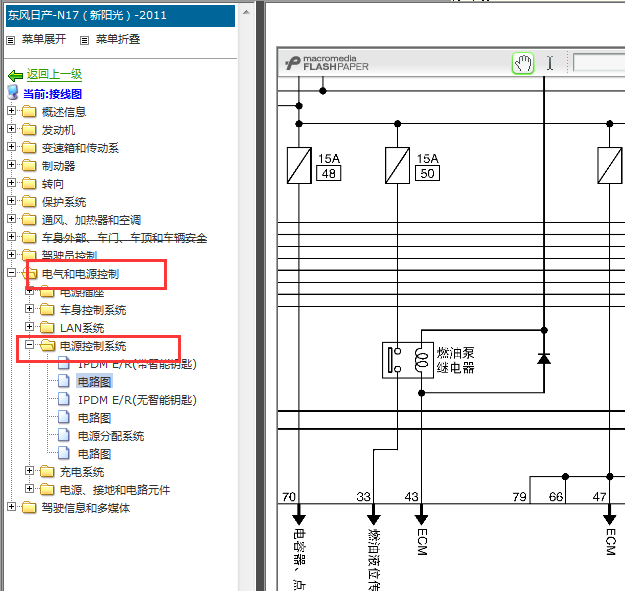Expand the 制动器 tree node
Image resolution: width=625 pixels, height=591 pixels.
(11, 164)
